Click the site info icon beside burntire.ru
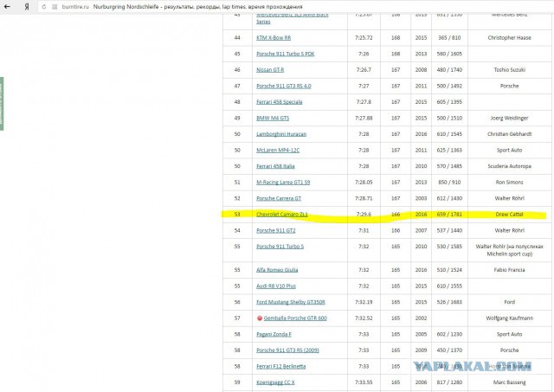 point(55,7)
